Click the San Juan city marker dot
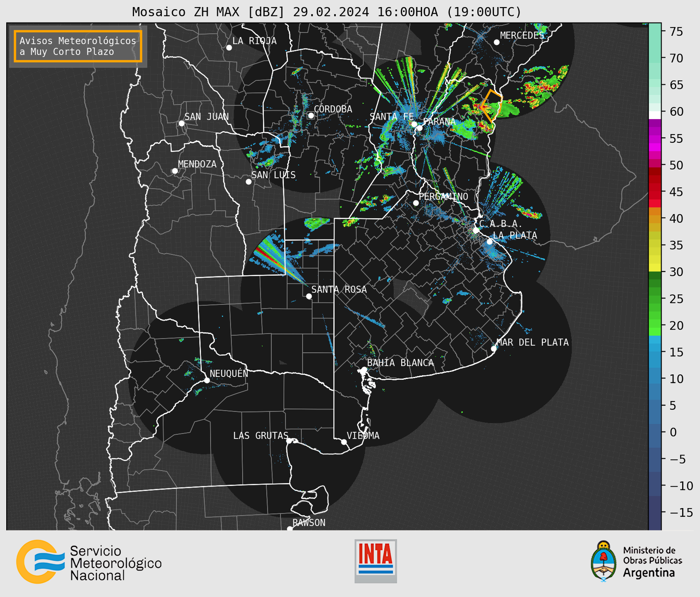The height and width of the screenshot is (597, 700). (181, 123)
